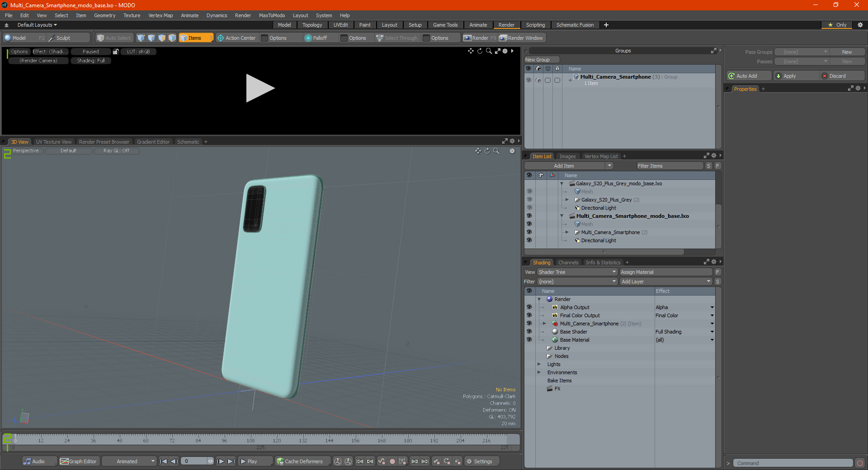Viewport: 868px width, 470px height.
Task: Open the Graph Editor
Action: point(79,461)
